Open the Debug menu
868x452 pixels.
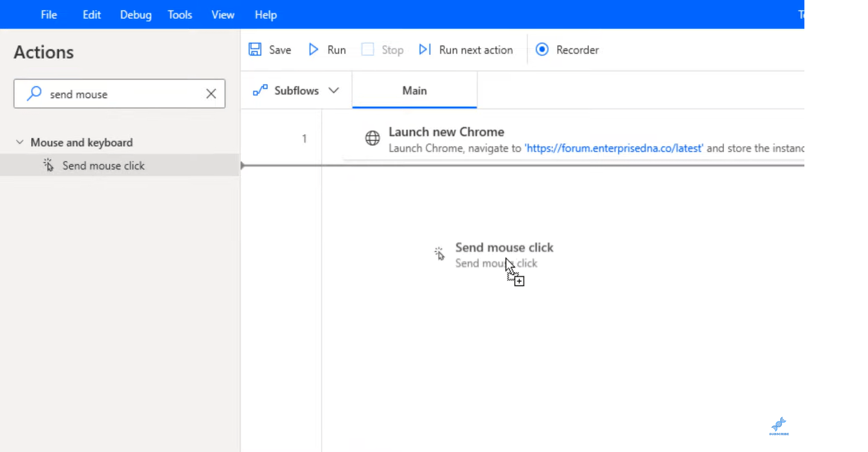pos(135,15)
